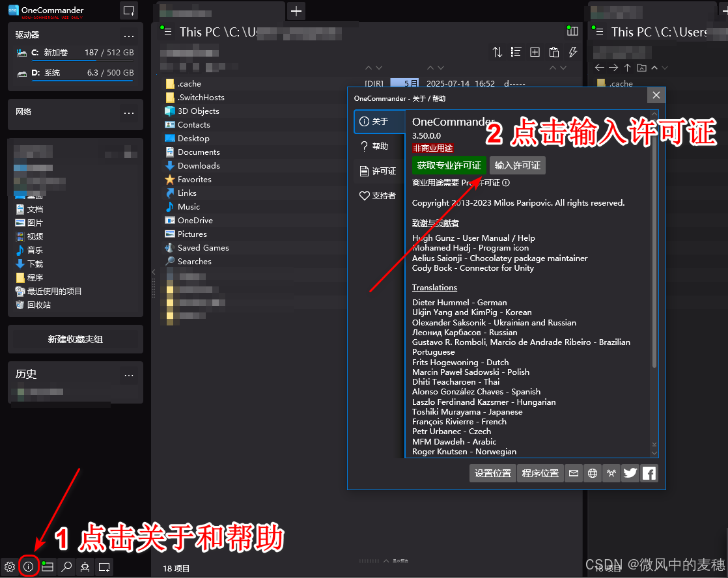Image resolution: width=728 pixels, height=578 pixels.
Task: Click the D: drive usage bar
Action: (x=83, y=81)
